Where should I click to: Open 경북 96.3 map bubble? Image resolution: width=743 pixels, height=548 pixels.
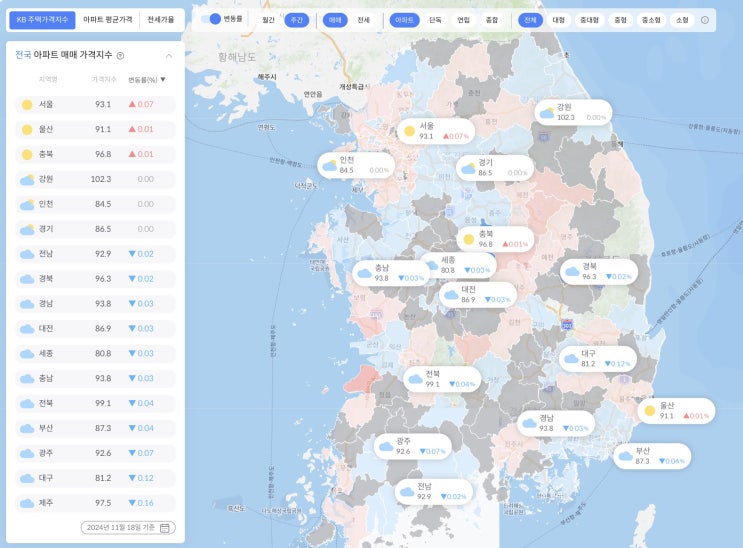click(599, 272)
